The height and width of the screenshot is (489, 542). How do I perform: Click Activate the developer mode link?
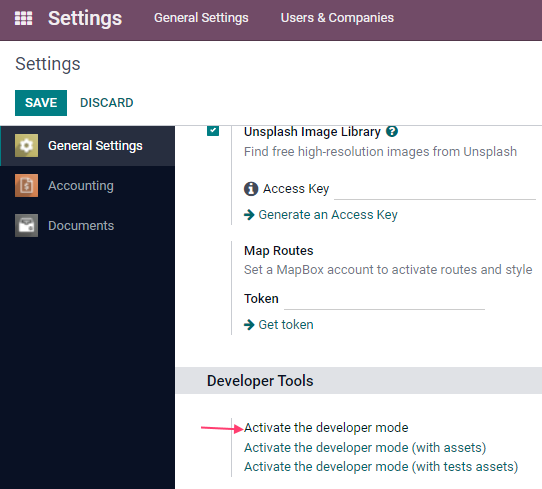coord(326,428)
